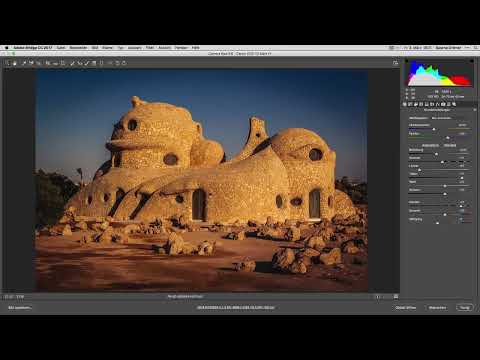
Task: Toggle highlight clipping warning in histogram
Action: 471,61
